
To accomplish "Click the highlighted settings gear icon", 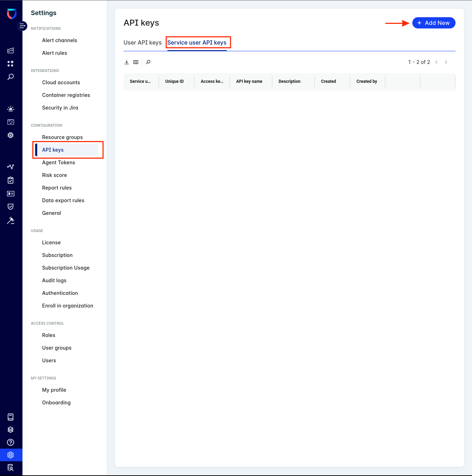I will click(x=11, y=455).
